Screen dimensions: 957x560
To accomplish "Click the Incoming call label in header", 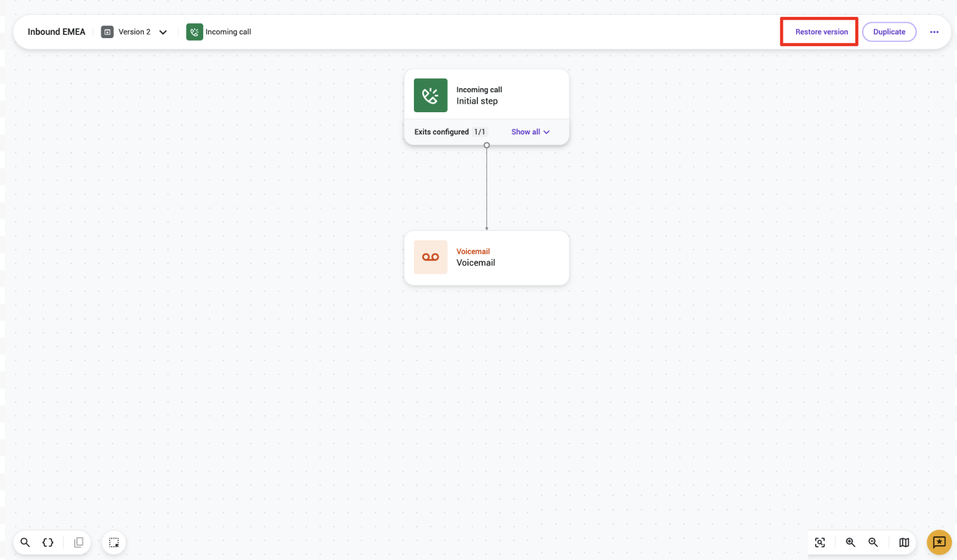I will pos(228,32).
